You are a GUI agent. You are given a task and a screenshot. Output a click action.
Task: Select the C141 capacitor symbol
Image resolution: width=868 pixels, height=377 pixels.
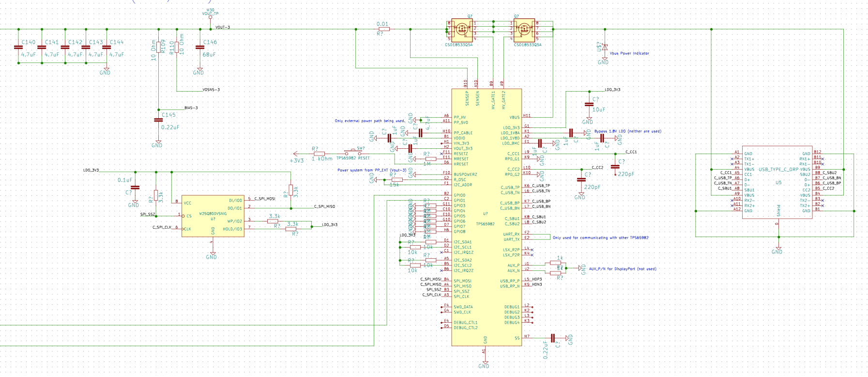[42, 47]
